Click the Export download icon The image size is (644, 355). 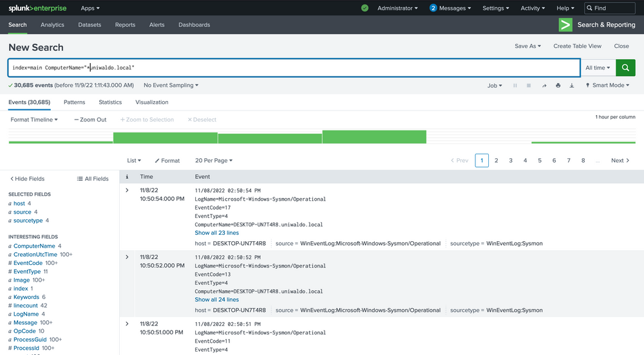tap(572, 86)
